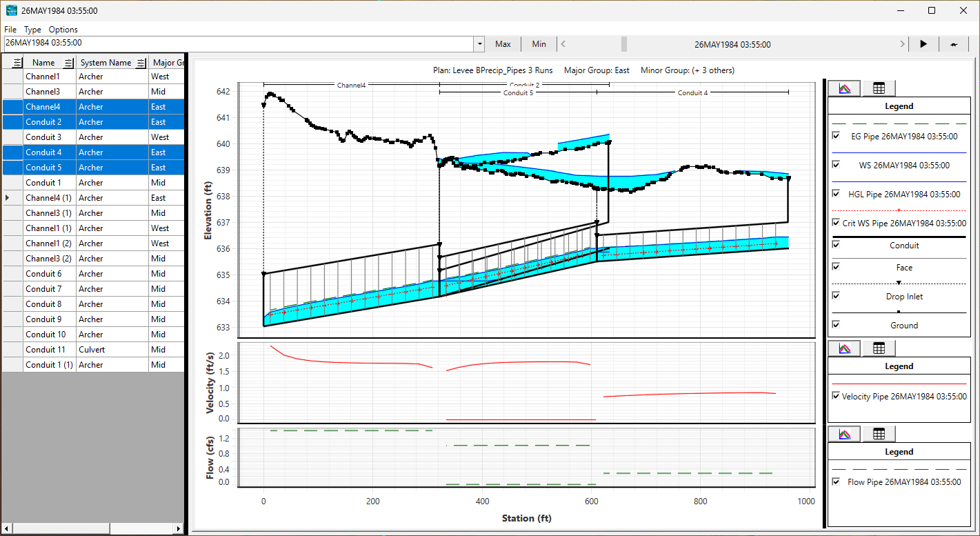Image resolution: width=980 pixels, height=536 pixels.
Task: Select the Conduit 11 Culvert row
Action: (x=93, y=350)
